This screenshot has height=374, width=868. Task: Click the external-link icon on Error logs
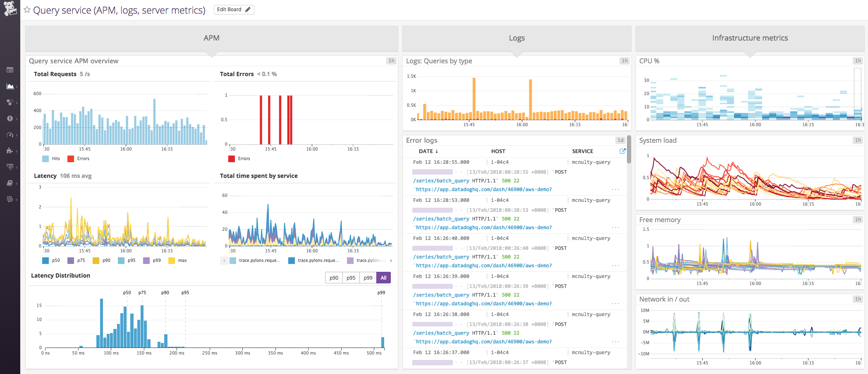point(623,151)
